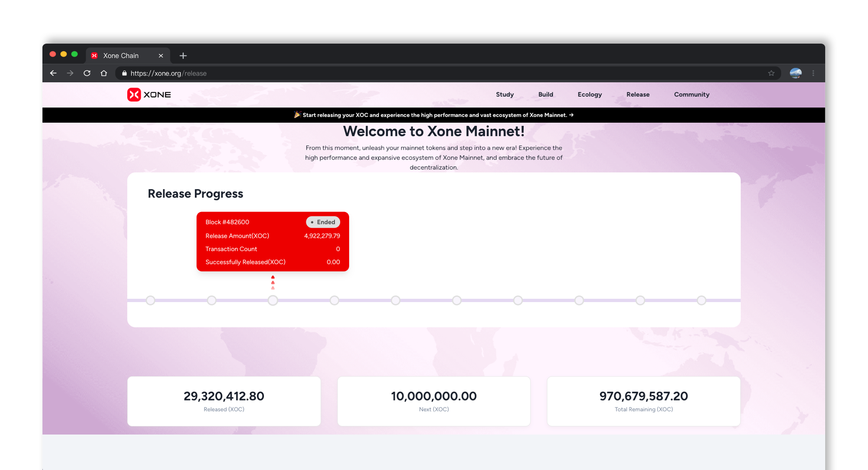
Task: Open the Release menu
Action: (x=638, y=95)
